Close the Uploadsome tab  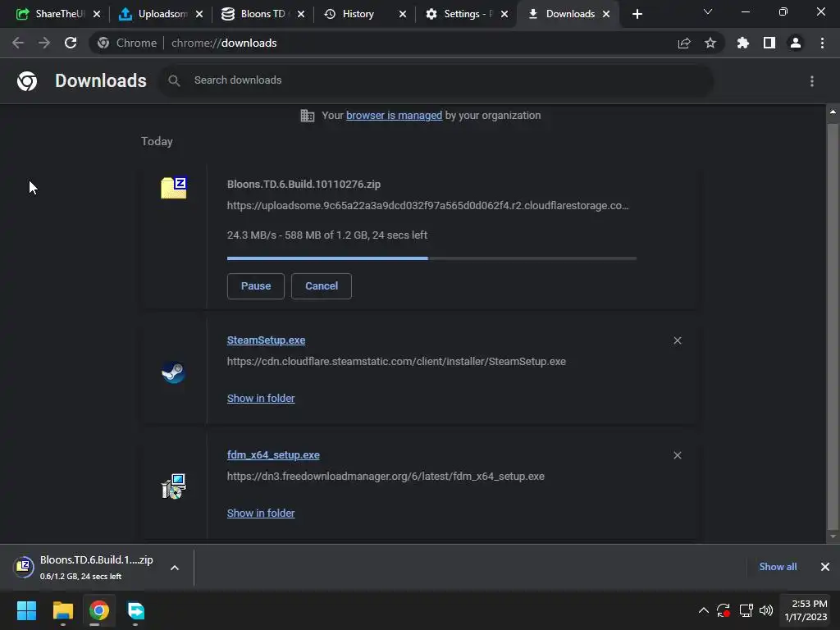199,14
